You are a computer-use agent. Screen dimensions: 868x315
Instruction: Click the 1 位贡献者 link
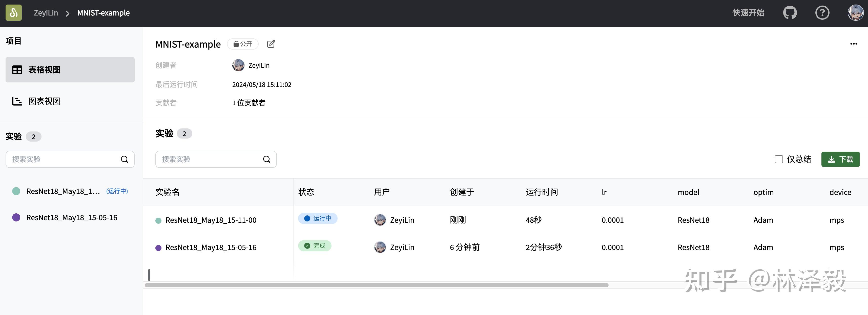tap(249, 103)
